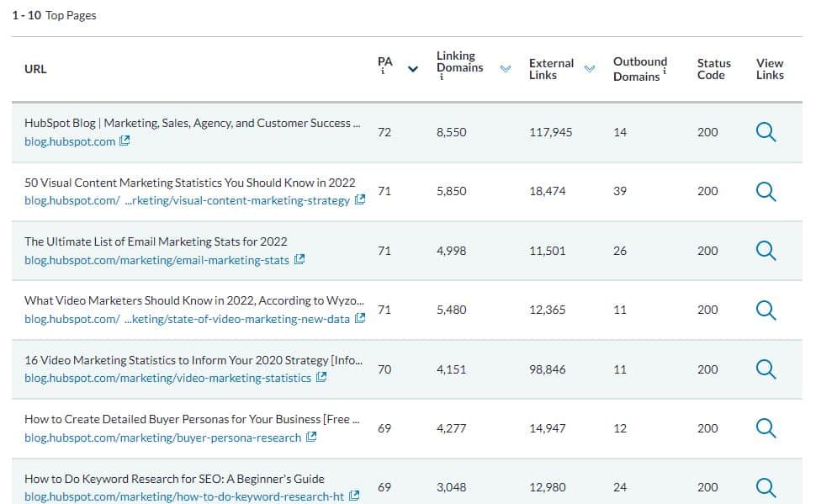View links for Ultimate List of Email Marketing Stats

click(x=766, y=251)
